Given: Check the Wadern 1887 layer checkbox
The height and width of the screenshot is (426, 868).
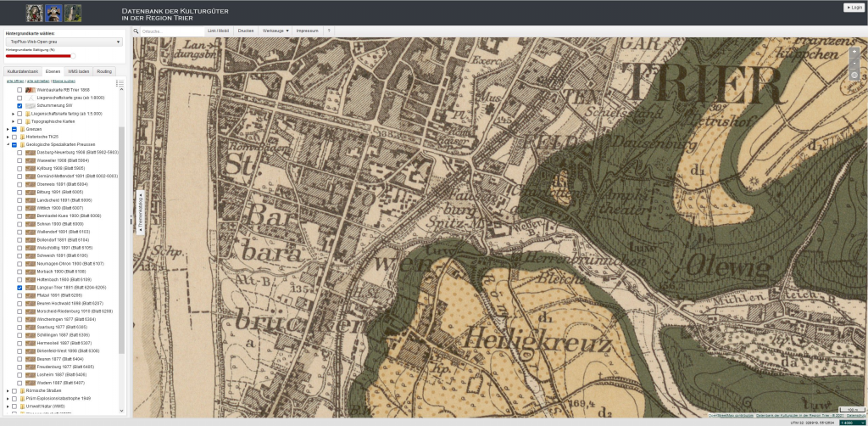Looking at the screenshot, I should click(20, 383).
